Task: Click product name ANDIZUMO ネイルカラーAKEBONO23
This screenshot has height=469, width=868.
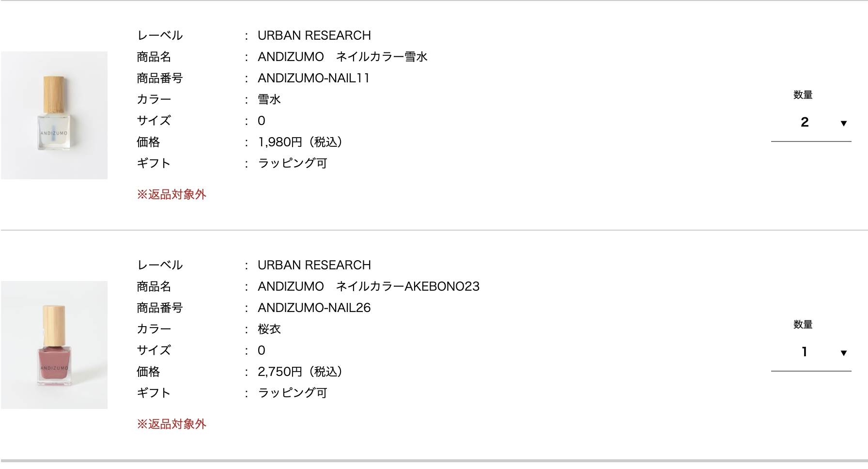Action: click(369, 286)
